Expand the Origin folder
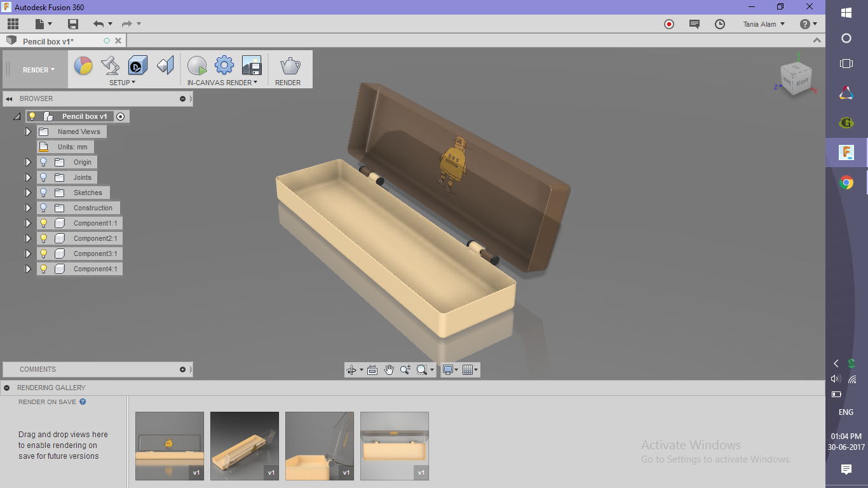The width and height of the screenshot is (868, 488). 28,162
